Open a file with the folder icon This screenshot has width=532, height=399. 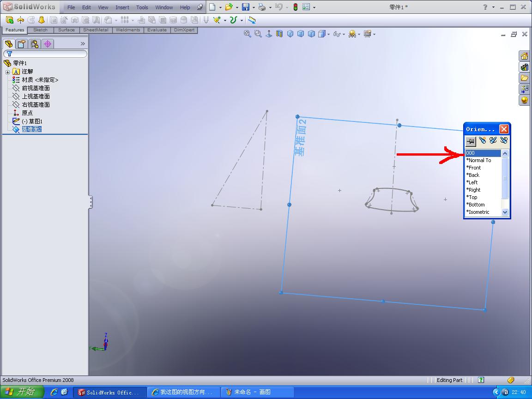(229, 7)
